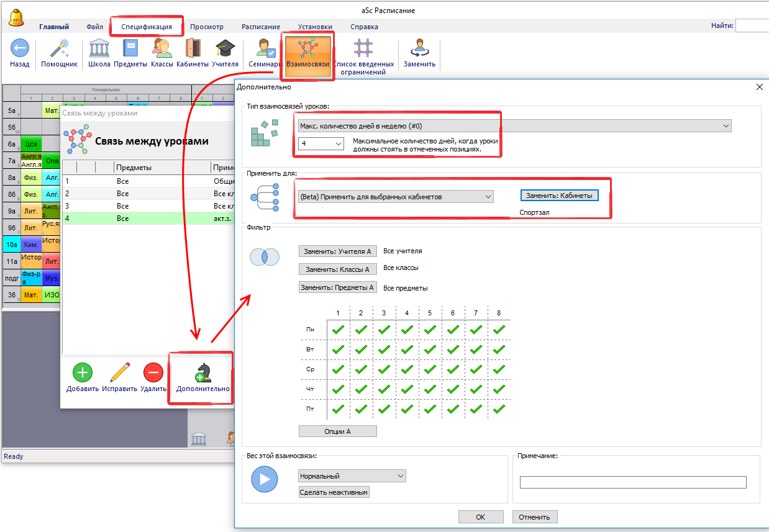
Task: Open Предметы book icon in toolbar
Action: click(x=130, y=49)
